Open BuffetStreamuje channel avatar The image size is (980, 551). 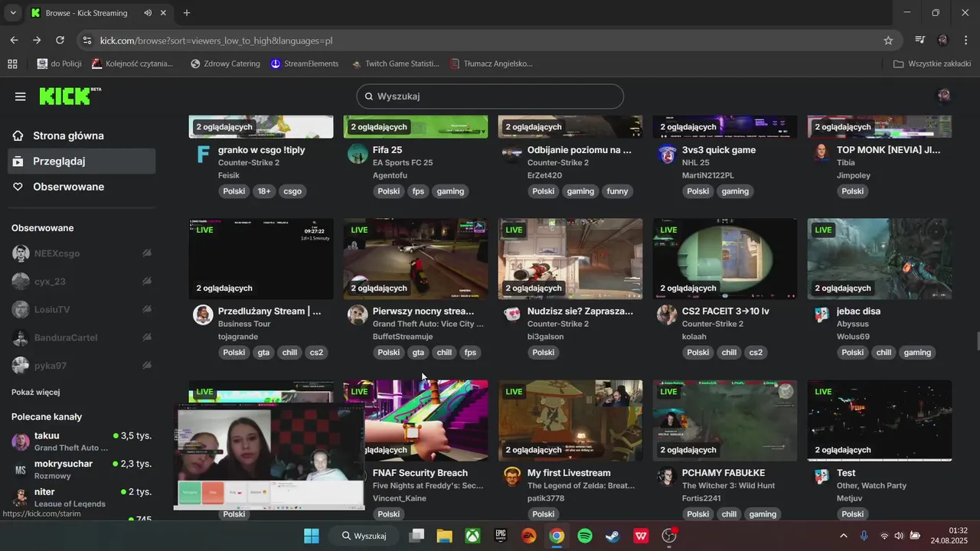tap(358, 315)
